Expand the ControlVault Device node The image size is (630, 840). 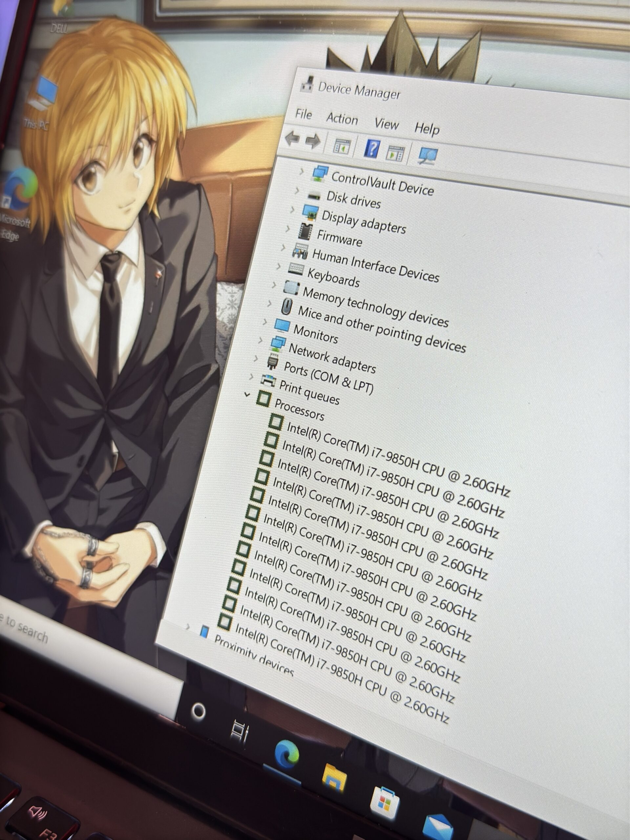[x=302, y=172]
